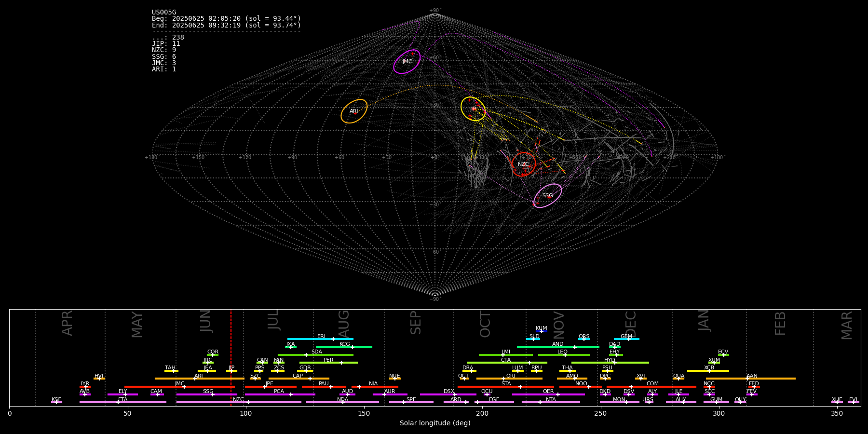Click the pink NTA shower bar
Viewport: 868px width, 434px height.
[551, 402]
